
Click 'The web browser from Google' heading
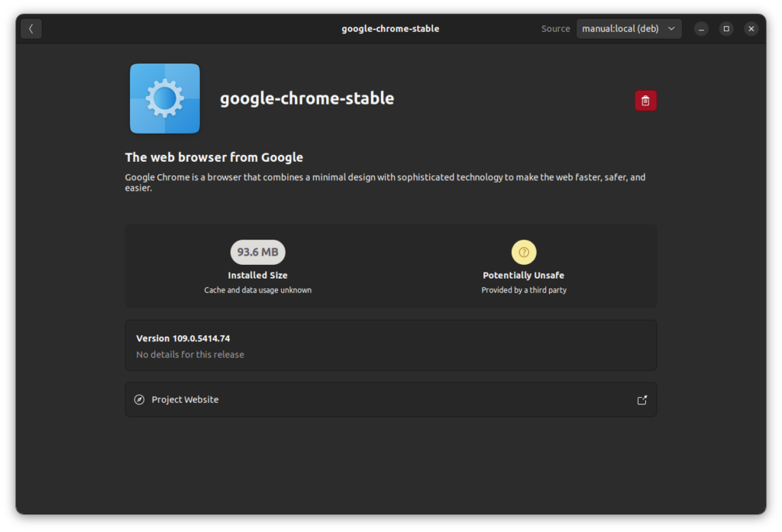[214, 157]
